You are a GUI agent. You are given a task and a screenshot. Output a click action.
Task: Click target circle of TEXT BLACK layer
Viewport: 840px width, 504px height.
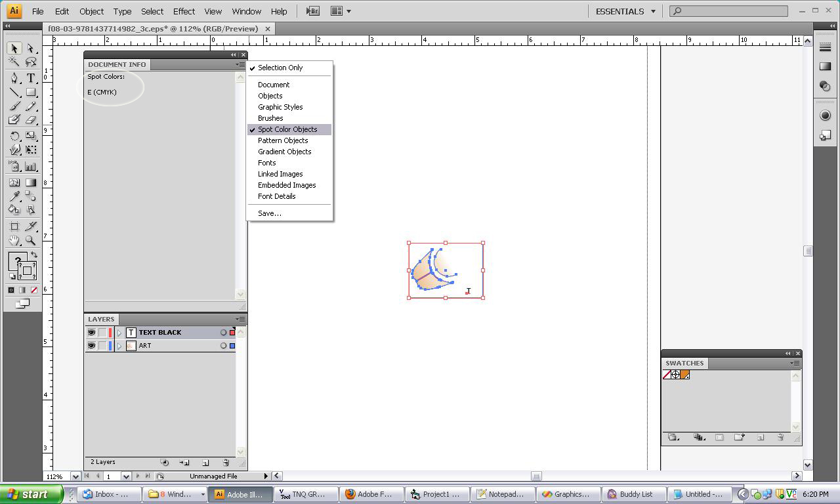tap(223, 333)
